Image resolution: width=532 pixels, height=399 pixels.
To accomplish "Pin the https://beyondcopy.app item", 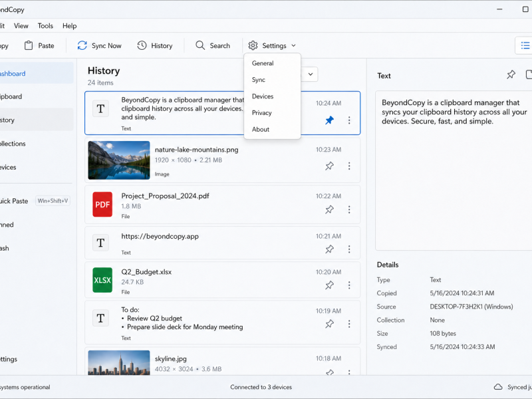I will (329, 249).
